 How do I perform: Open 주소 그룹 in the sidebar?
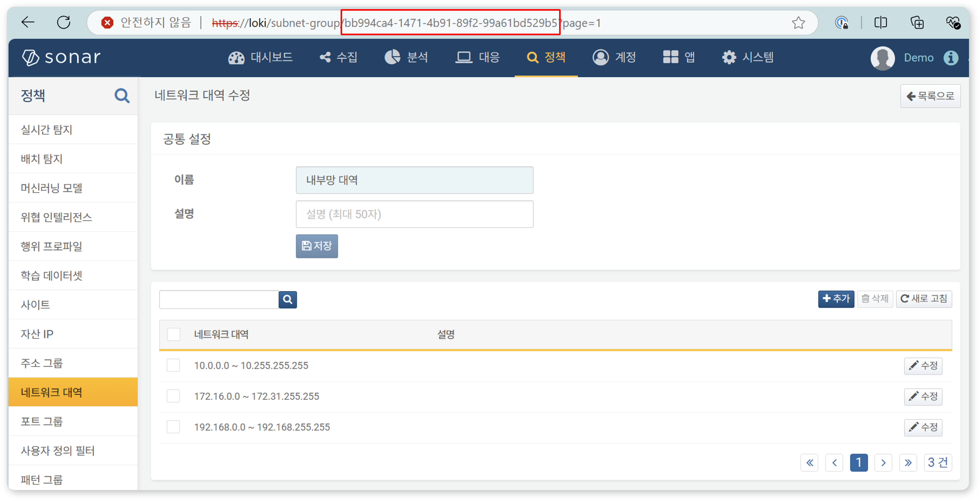(x=73, y=363)
